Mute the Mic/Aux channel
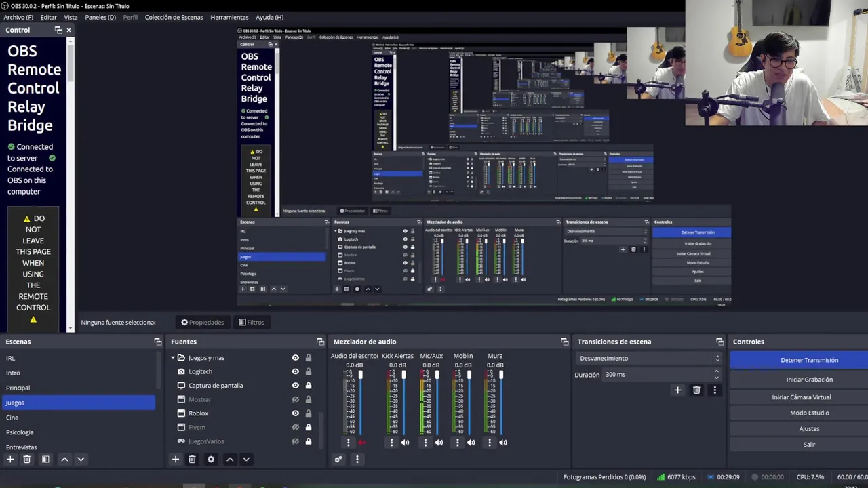Screen dimensions: 868x488 point(439,443)
